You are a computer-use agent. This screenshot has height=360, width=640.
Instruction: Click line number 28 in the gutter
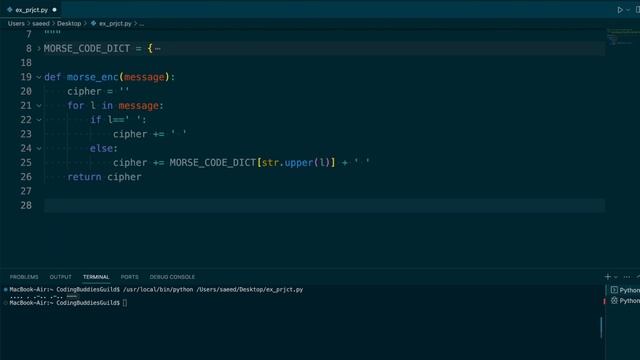26,205
